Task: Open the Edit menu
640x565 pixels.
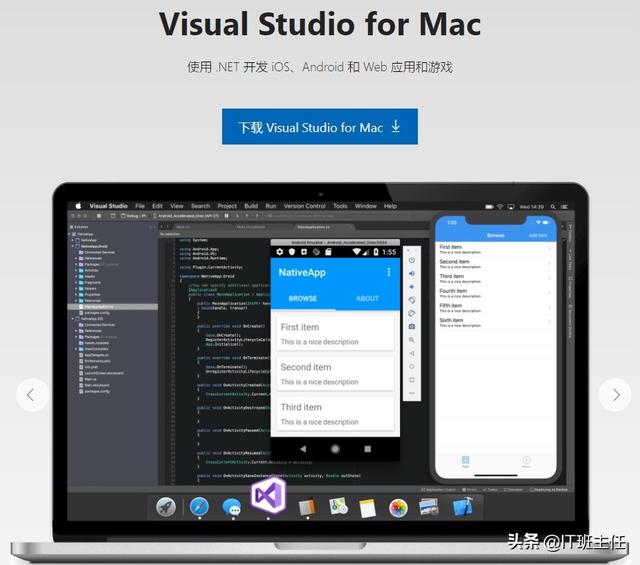Action: pos(158,206)
